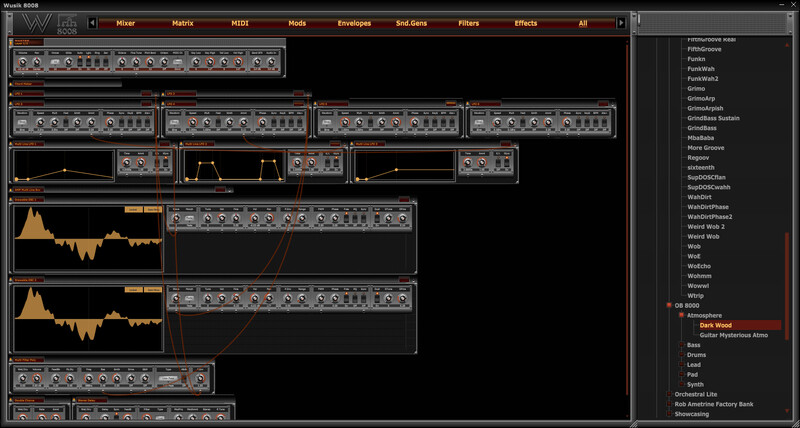
Task: Load the WahDirtPhase2 preset
Action: click(x=710, y=217)
